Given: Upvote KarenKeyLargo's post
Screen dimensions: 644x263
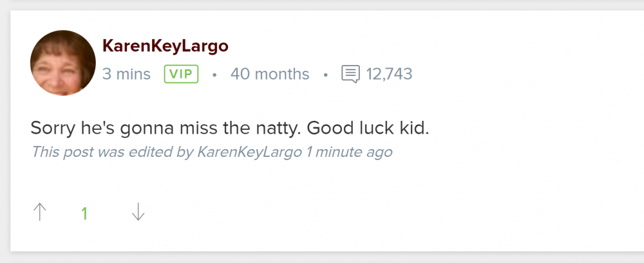Looking at the screenshot, I should [x=40, y=212].
